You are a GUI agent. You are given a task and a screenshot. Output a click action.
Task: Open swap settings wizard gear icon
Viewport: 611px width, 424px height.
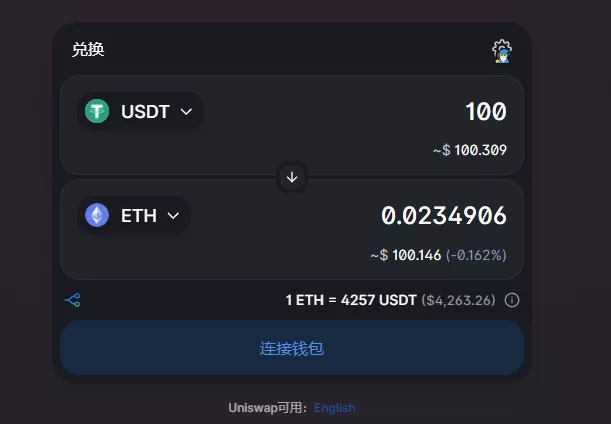tap(502, 51)
